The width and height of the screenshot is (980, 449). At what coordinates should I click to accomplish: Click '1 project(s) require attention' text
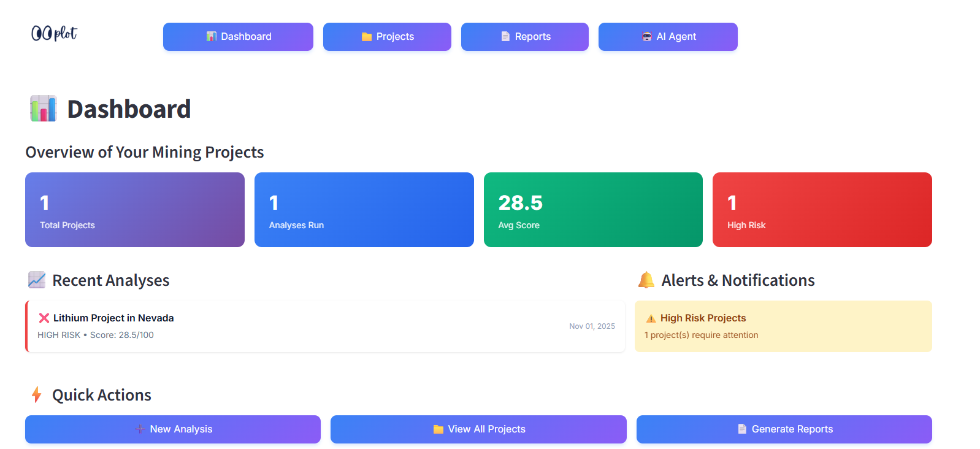(701, 335)
